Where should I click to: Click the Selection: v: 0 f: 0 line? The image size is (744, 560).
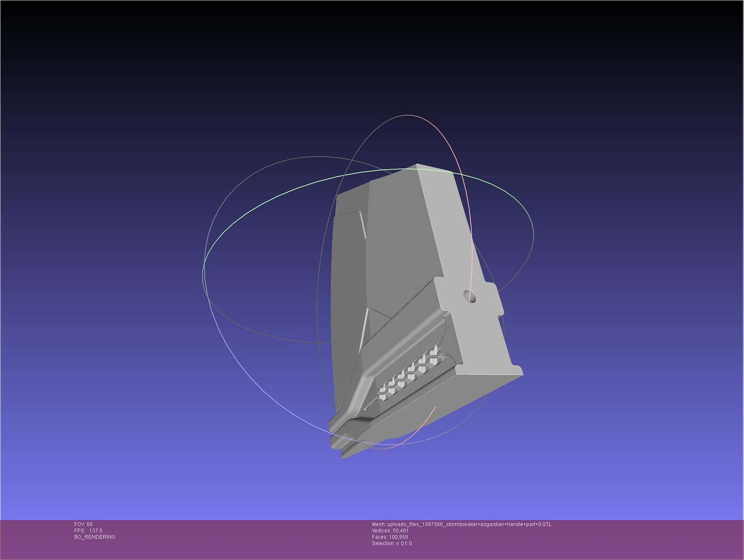coord(392,543)
